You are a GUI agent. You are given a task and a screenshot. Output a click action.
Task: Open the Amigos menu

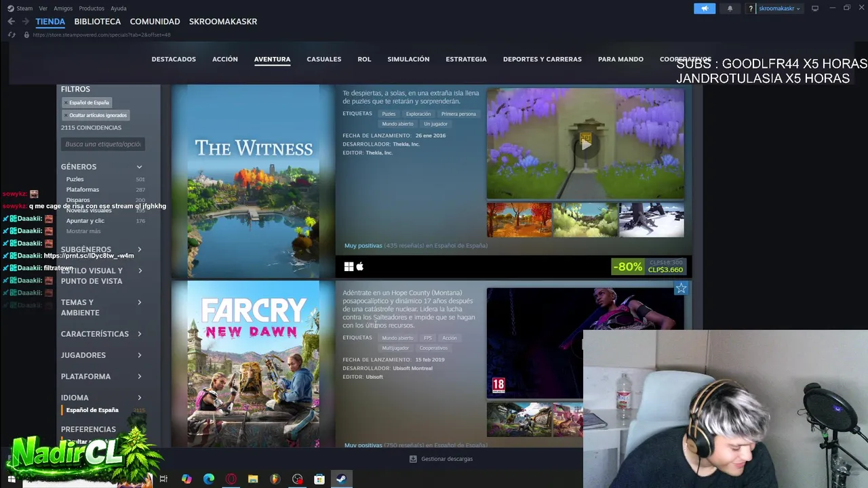pyautogui.click(x=63, y=8)
